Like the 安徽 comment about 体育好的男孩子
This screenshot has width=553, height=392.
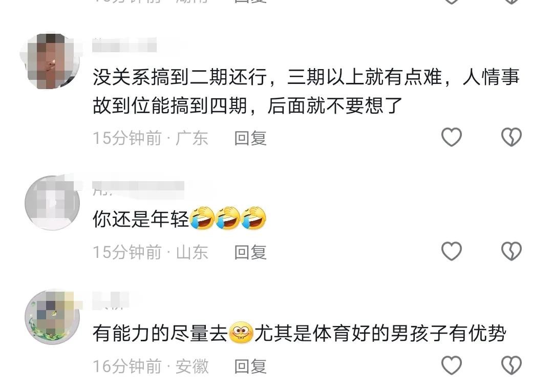pyautogui.click(x=452, y=365)
